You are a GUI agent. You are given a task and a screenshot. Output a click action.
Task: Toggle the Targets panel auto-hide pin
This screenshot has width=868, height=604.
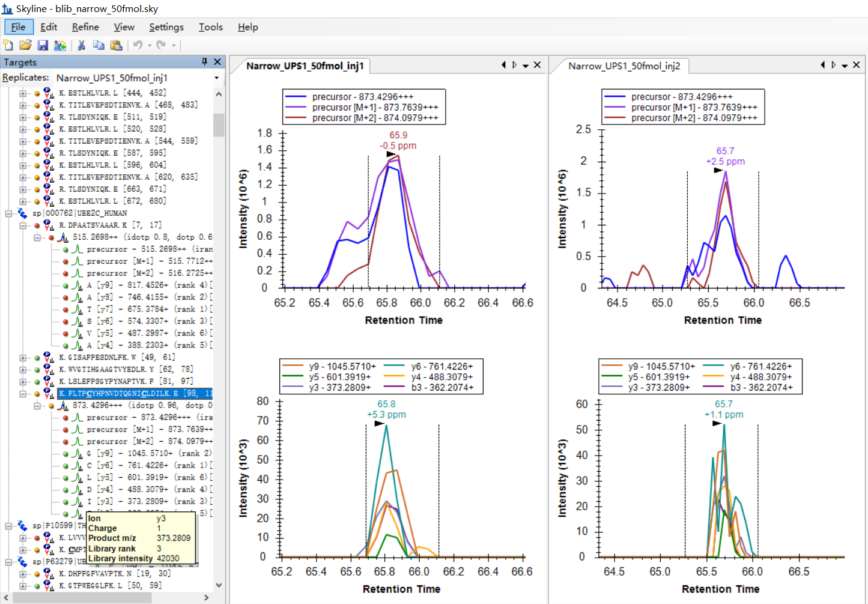(x=204, y=62)
